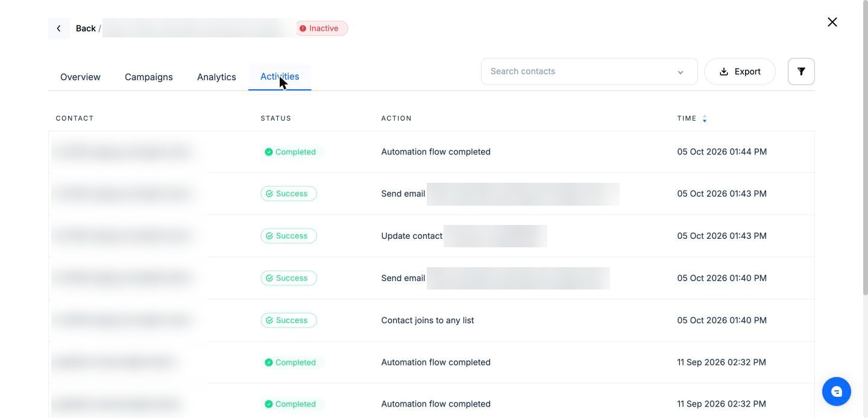Click the STATUS column header
This screenshot has width=868, height=418.
276,118
